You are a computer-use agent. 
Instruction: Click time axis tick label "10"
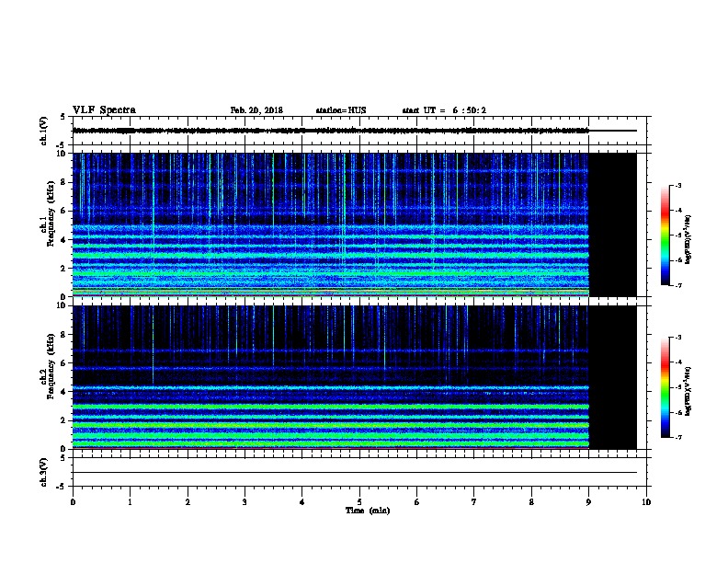point(646,501)
